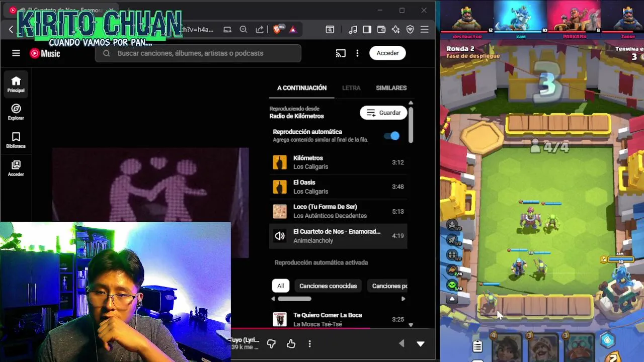This screenshot has width=644, height=362.
Task: Go back with the browser back arrow
Action: pyautogui.click(x=11, y=30)
